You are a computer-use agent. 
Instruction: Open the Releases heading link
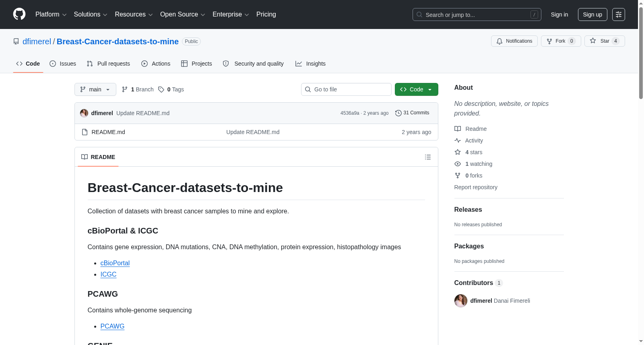click(468, 209)
